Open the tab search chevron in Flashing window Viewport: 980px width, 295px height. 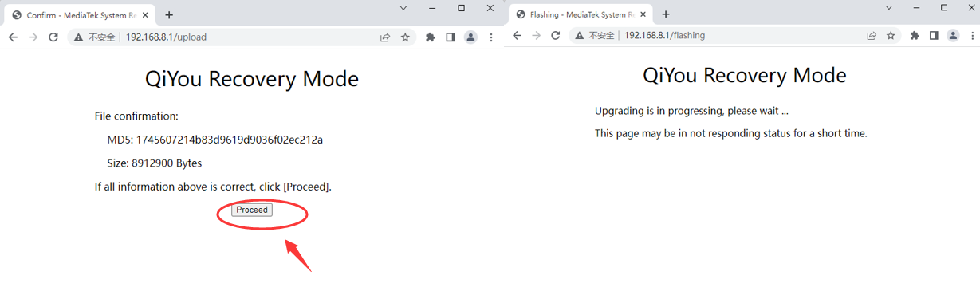tap(888, 7)
